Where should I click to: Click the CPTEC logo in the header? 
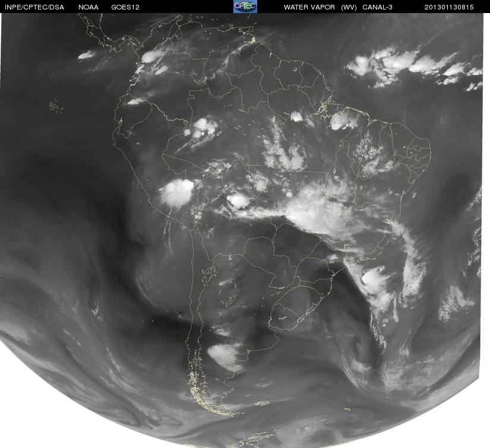(x=245, y=7)
